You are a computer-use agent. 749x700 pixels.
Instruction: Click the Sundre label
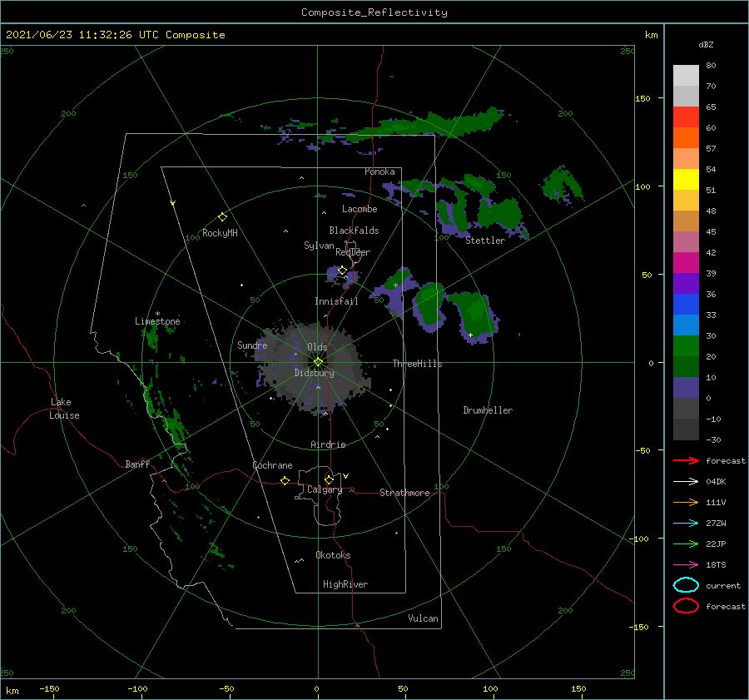click(252, 345)
